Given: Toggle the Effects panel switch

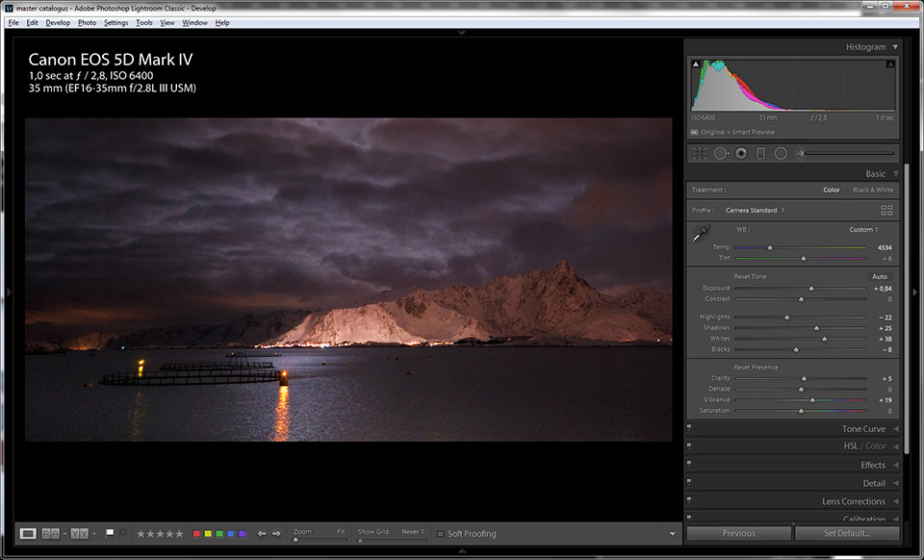Looking at the screenshot, I should click(x=689, y=464).
